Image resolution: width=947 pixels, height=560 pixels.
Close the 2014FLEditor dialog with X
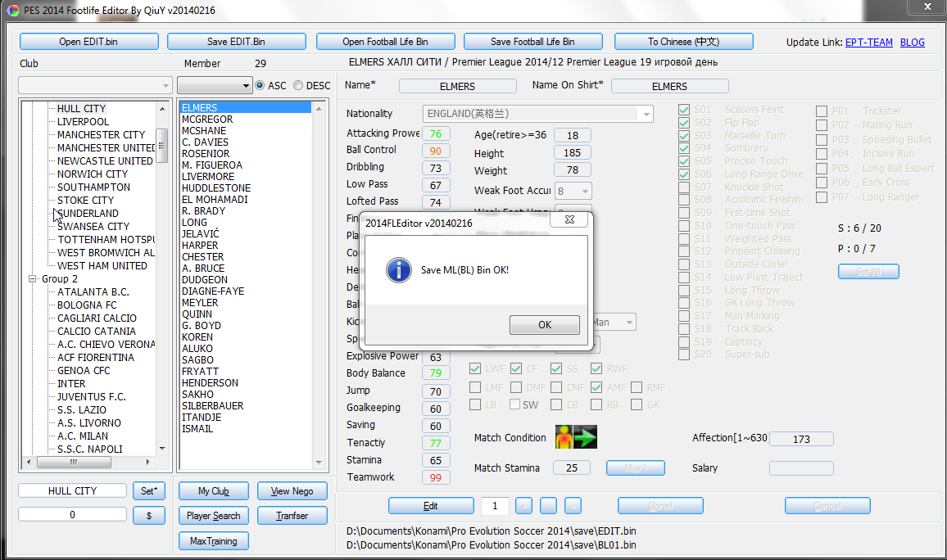click(569, 219)
